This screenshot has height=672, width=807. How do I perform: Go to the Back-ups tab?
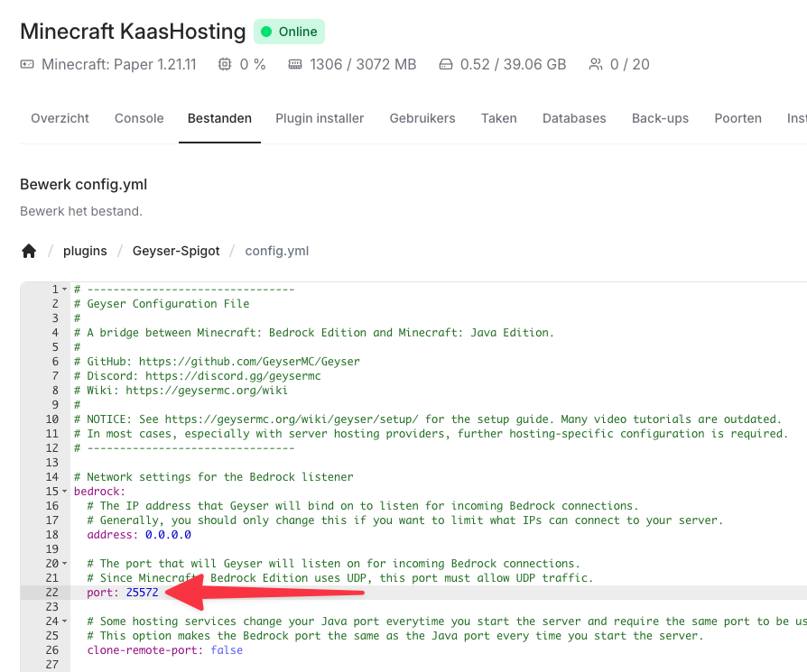tap(660, 118)
